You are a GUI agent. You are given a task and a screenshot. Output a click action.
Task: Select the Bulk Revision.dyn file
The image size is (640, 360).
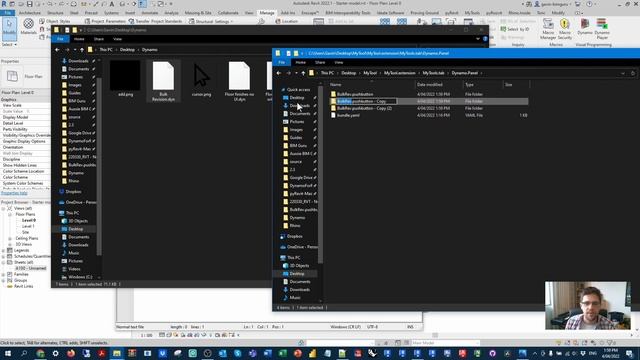coord(163,81)
